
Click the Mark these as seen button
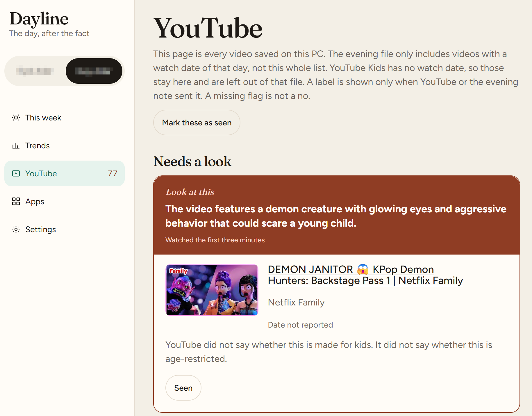(197, 122)
